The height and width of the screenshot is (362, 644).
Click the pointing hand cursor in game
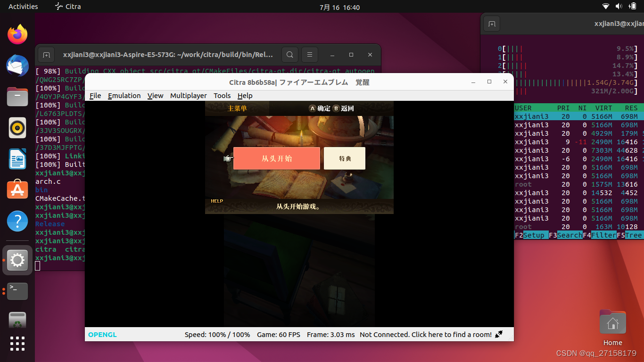228,159
